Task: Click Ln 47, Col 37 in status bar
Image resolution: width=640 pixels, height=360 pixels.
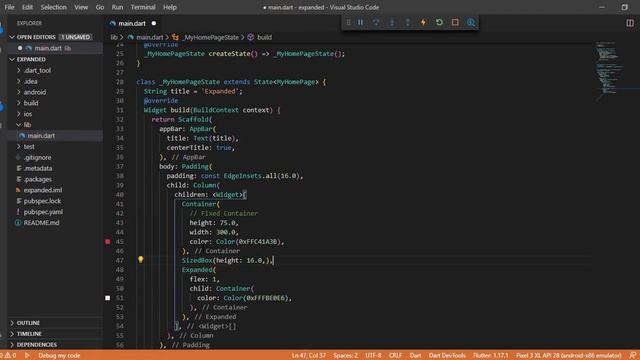Action: click(x=309, y=356)
